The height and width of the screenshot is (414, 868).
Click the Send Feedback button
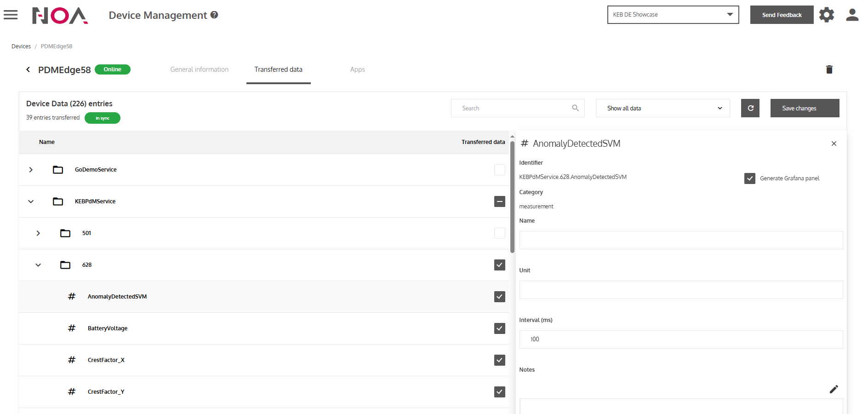[x=782, y=15]
